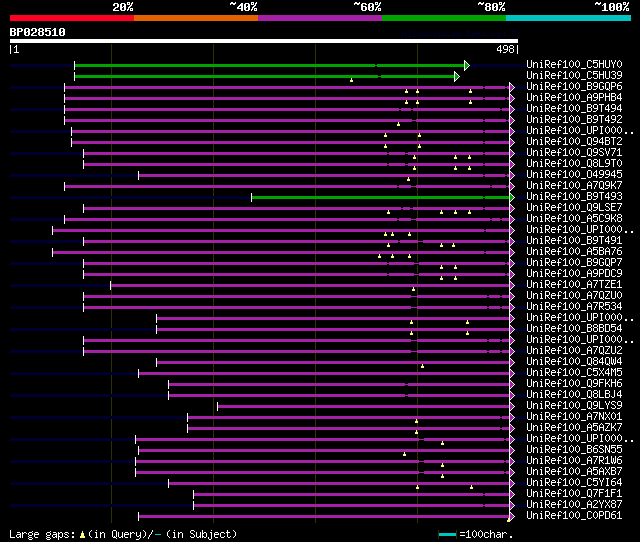The image size is (640, 542).
Task: Select the UniRef100_A7R534 label
Action: [x=574, y=307]
